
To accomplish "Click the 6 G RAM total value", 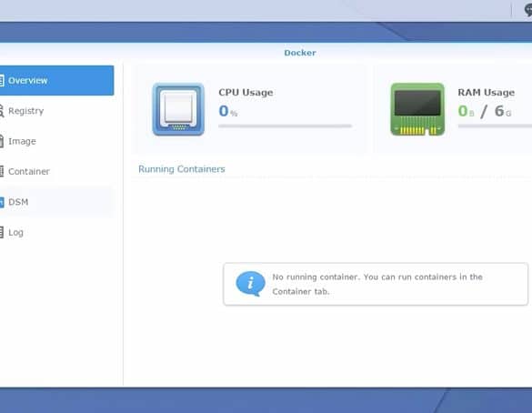I will tap(503, 111).
